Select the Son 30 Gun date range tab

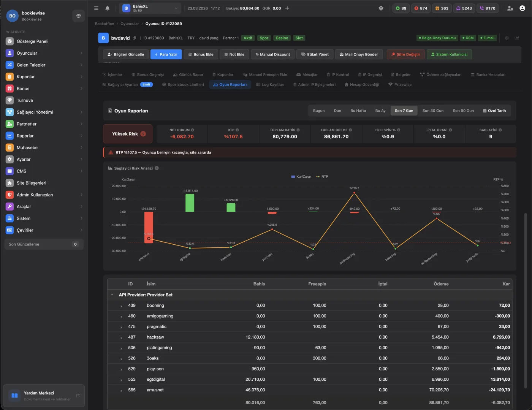433,111
